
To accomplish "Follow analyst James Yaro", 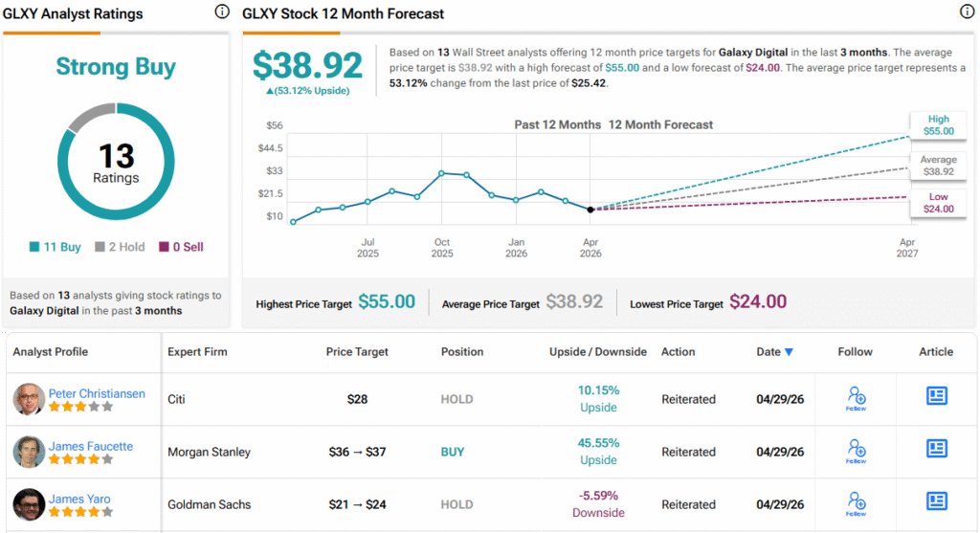I will 856,503.
